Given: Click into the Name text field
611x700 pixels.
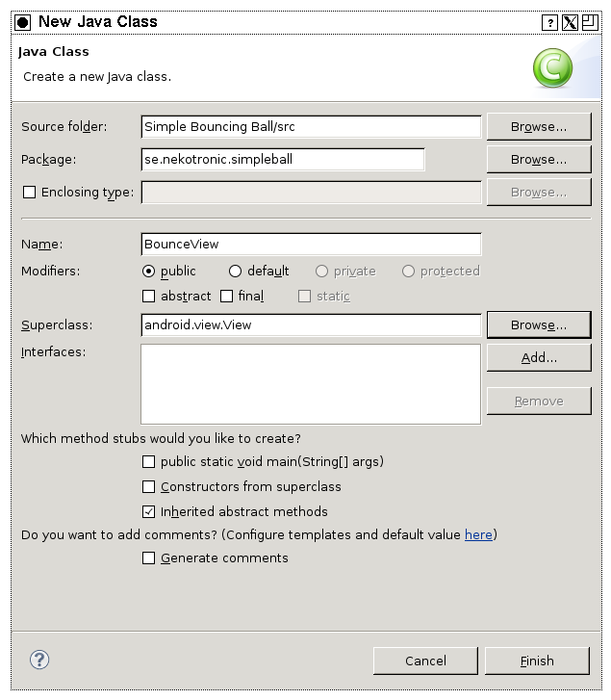Looking at the screenshot, I should 312,245.
